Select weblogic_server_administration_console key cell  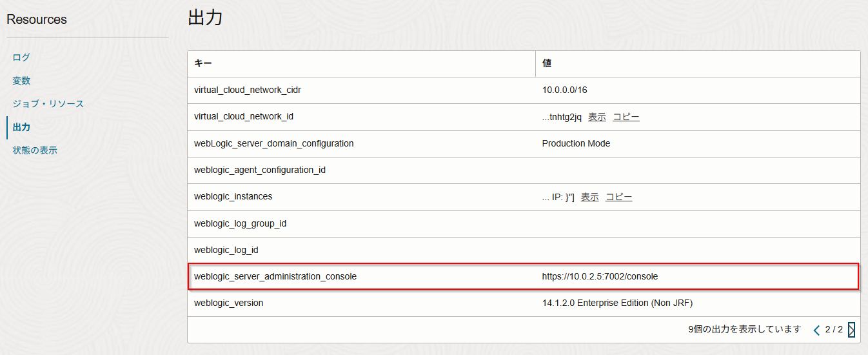(x=275, y=276)
